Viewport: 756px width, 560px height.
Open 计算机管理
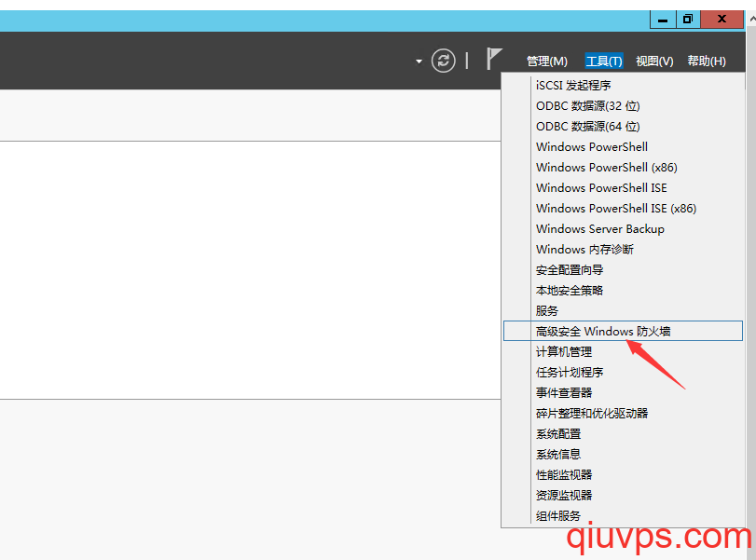coord(623,352)
